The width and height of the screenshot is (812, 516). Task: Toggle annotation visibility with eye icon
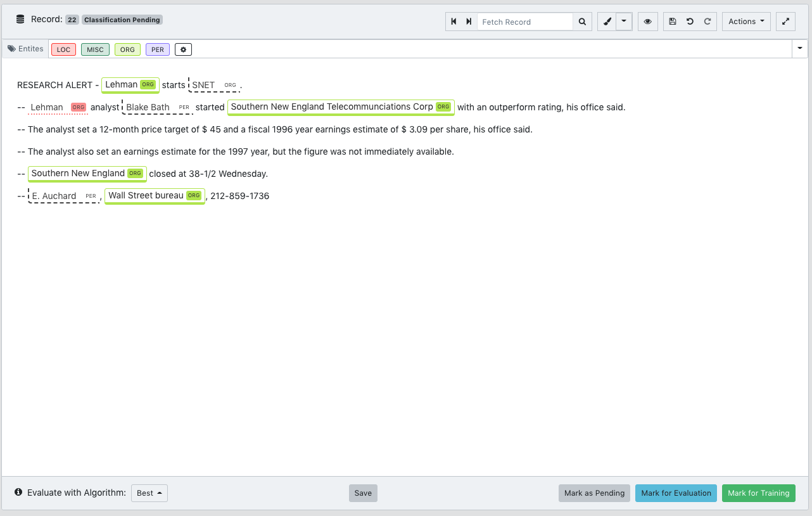[x=647, y=22]
